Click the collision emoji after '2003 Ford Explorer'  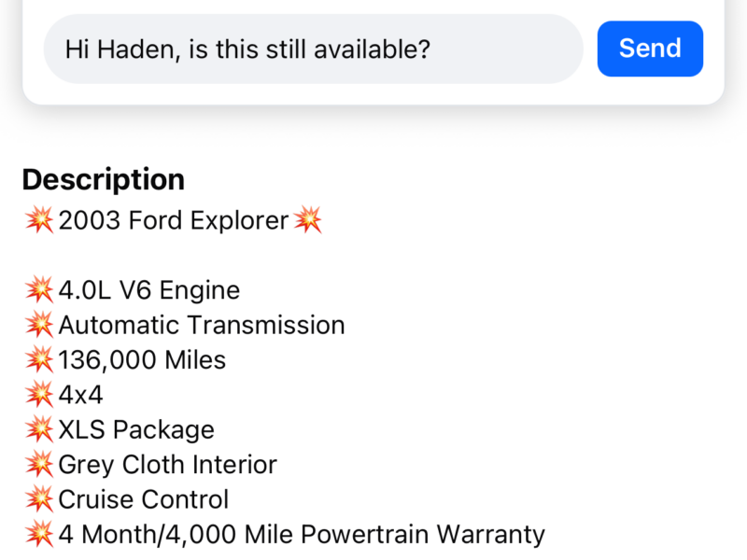(x=308, y=221)
